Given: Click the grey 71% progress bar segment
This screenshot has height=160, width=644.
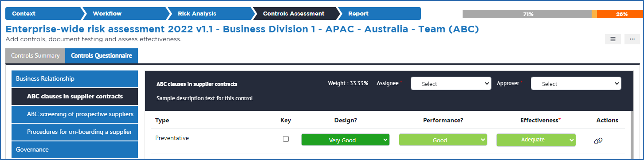Looking at the screenshot, I should (x=527, y=14).
